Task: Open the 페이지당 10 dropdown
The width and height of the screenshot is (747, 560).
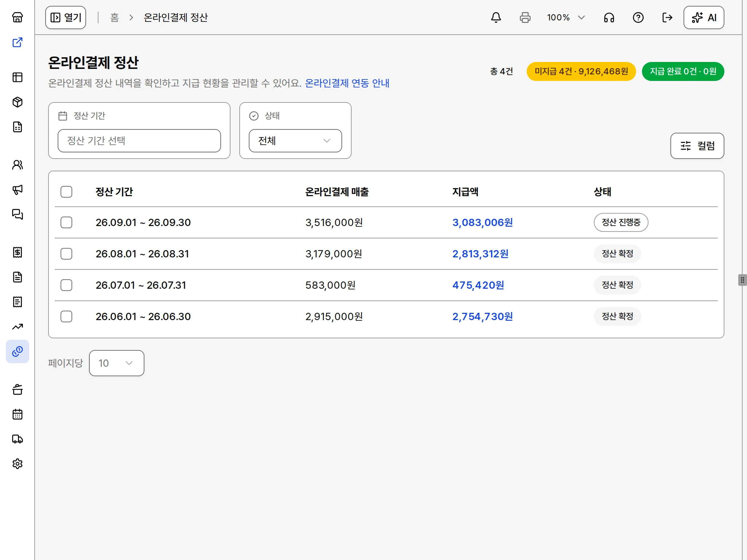Action: (x=117, y=363)
